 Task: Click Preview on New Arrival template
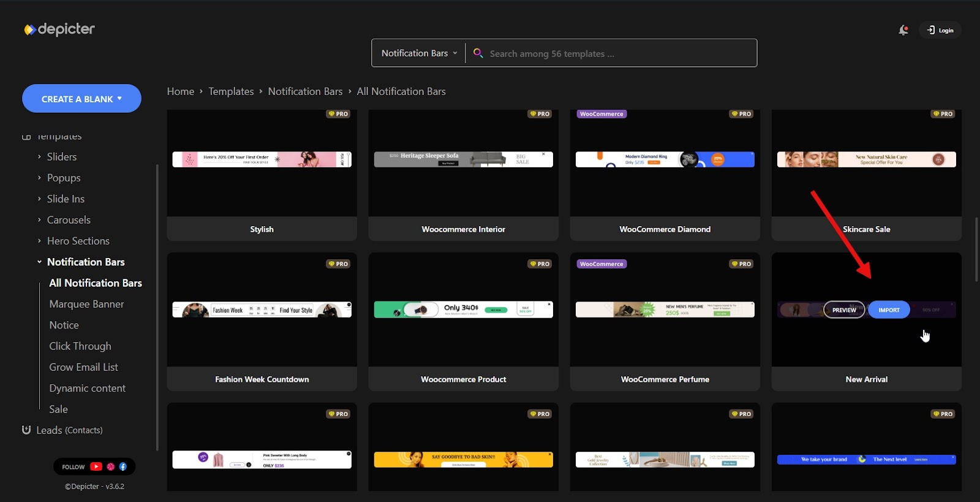click(x=844, y=310)
